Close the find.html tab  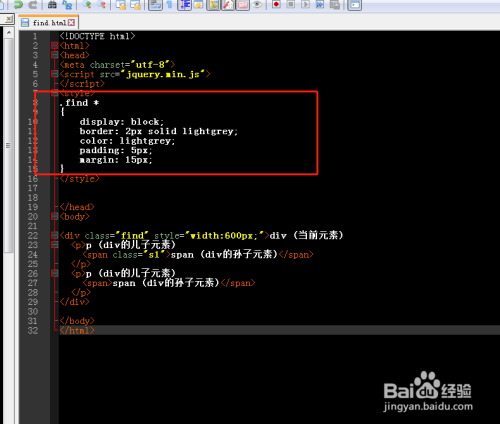click(x=71, y=23)
